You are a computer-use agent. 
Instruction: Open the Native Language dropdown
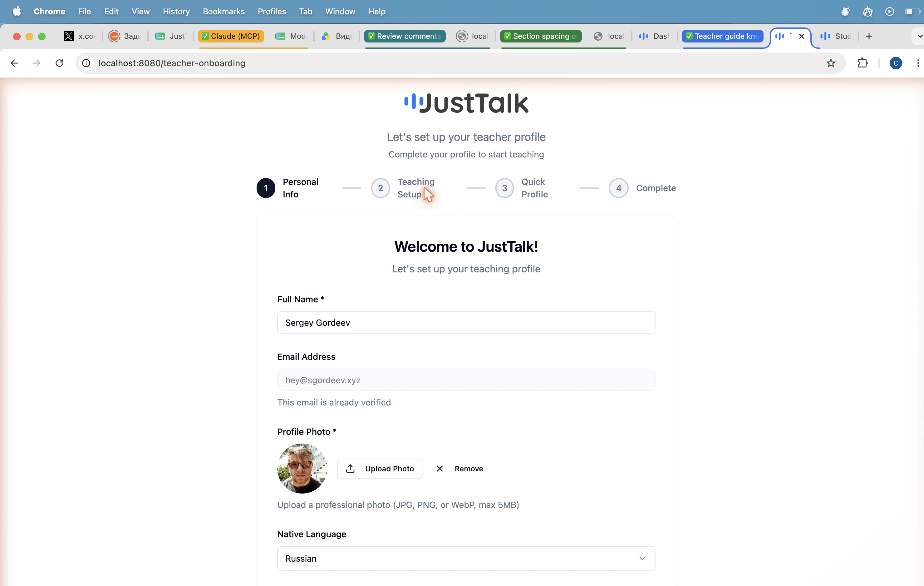466,558
